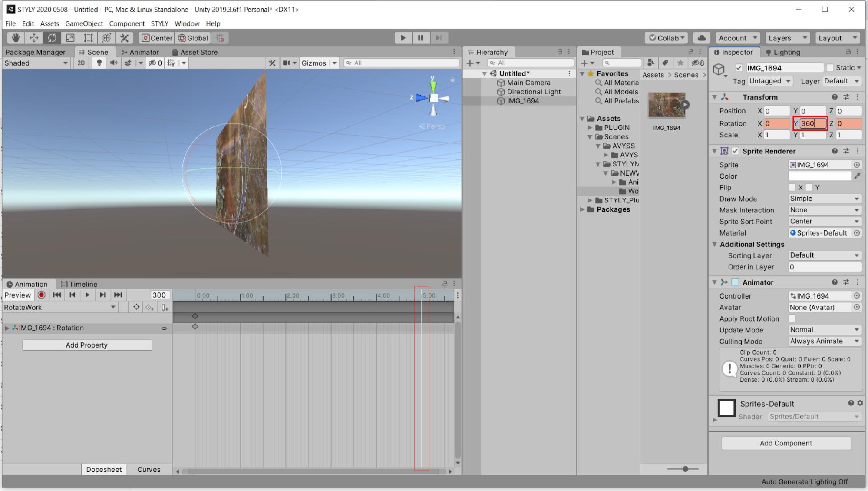Open the Component menu

(127, 23)
